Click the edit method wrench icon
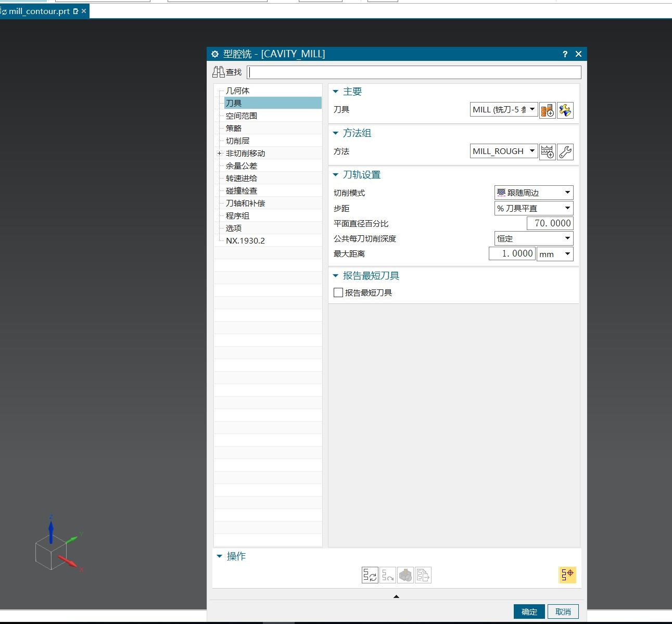Screen dimensions: 672x624 pos(565,151)
